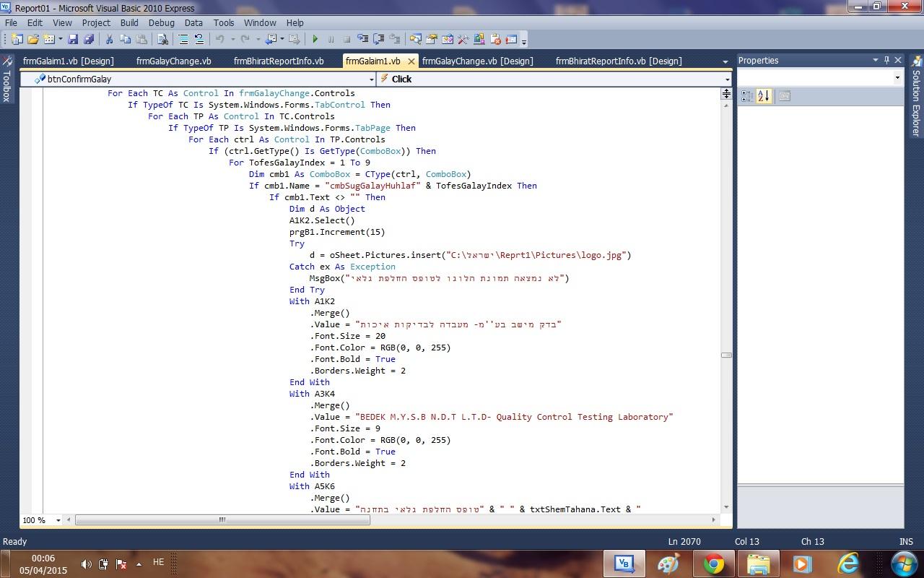Viewport: 924px width, 578px height.
Task: Switch to frmBhiratReportInfo.vb code tab
Action: (x=279, y=61)
